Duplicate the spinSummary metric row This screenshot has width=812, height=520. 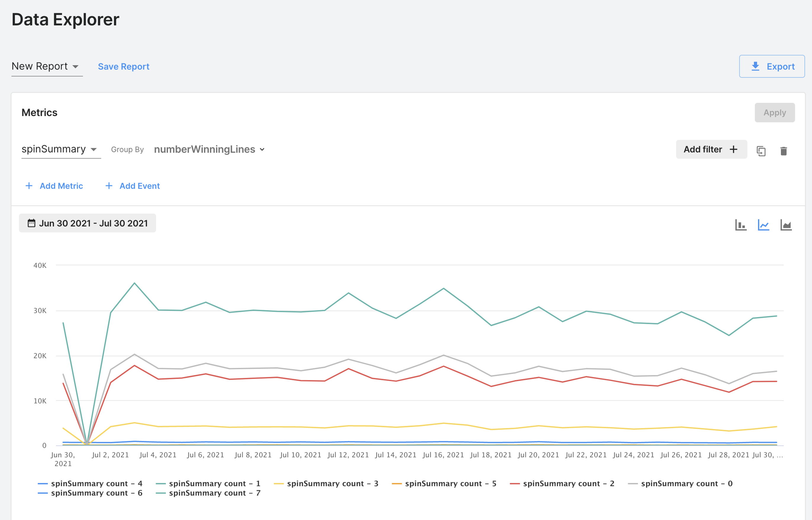coord(761,151)
